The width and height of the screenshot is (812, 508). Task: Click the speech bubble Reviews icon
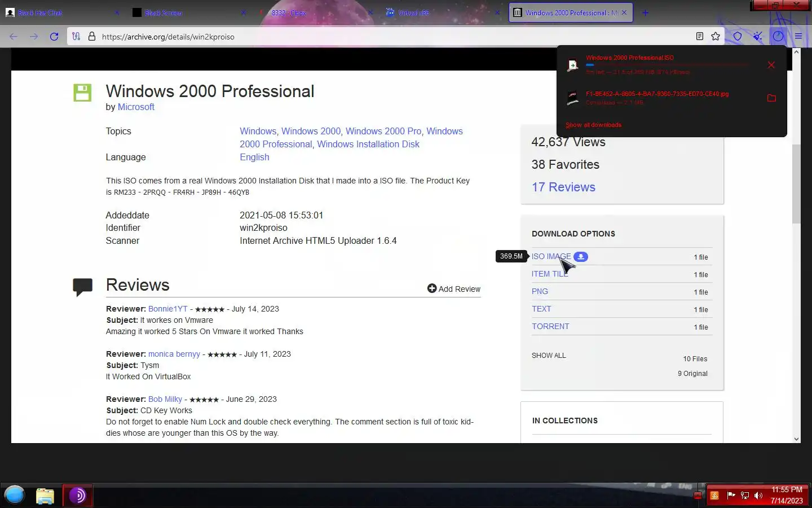[82, 287]
